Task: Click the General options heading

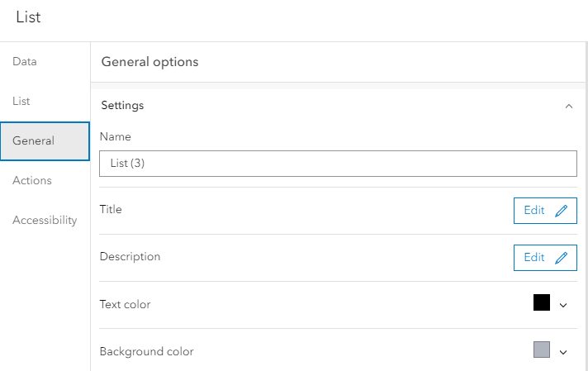Action: tap(149, 62)
